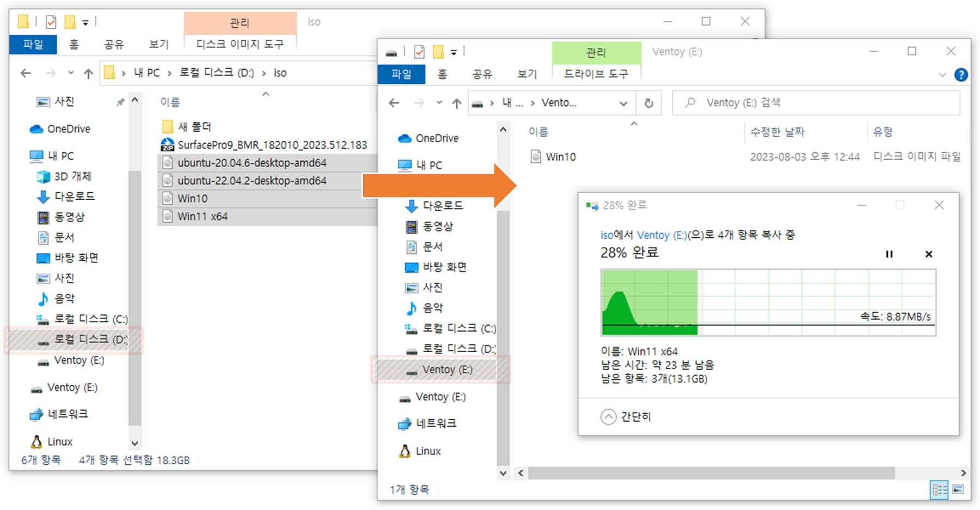Image resolution: width=980 pixels, height=510 pixels.
Task: Go up one level in Ventoy window
Action: (x=457, y=103)
